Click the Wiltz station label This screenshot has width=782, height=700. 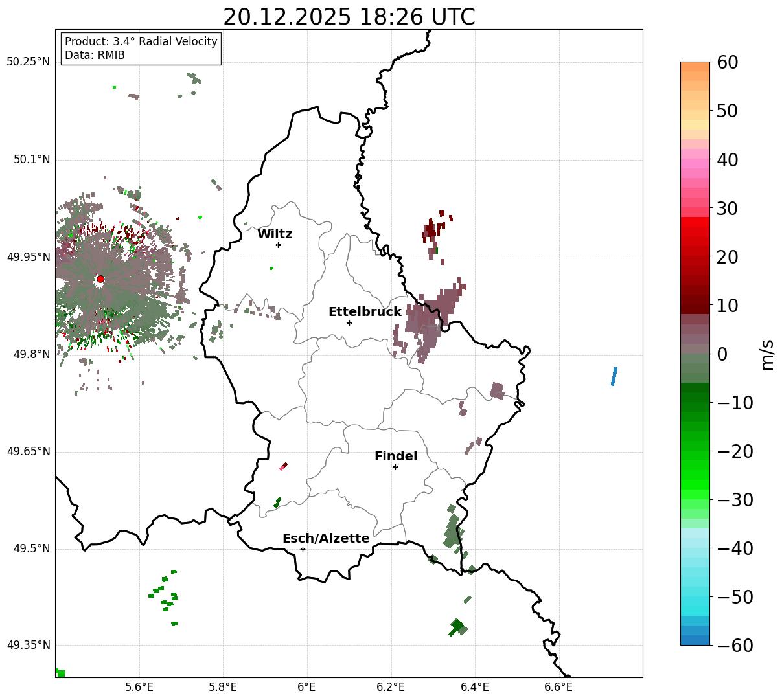[x=275, y=234]
